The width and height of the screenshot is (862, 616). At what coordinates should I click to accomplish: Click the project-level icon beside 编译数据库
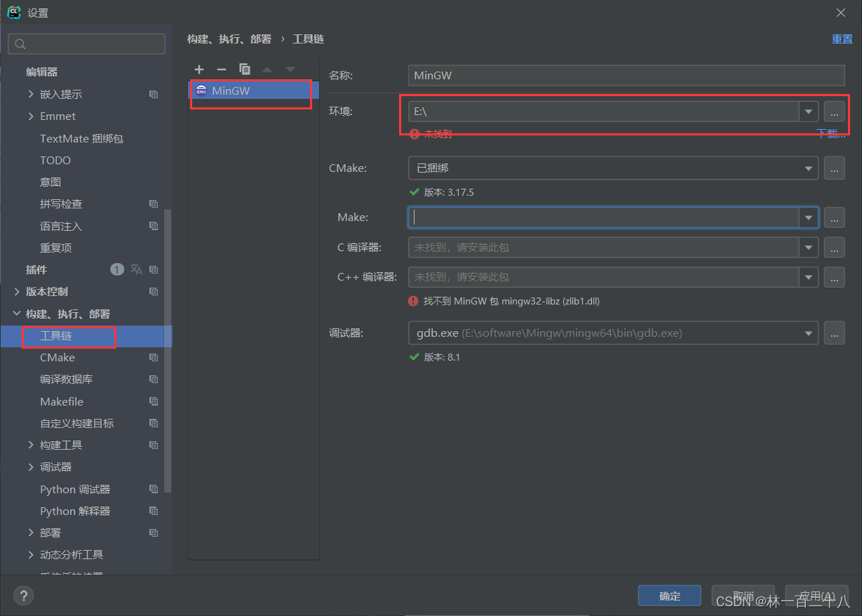(x=154, y=380)
